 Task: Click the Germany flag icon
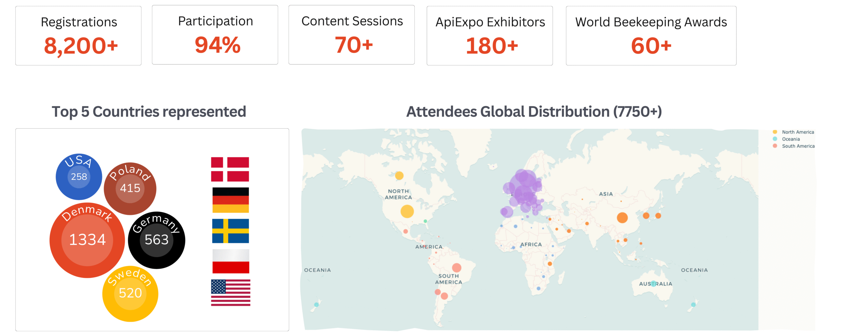tap(230, 200)
